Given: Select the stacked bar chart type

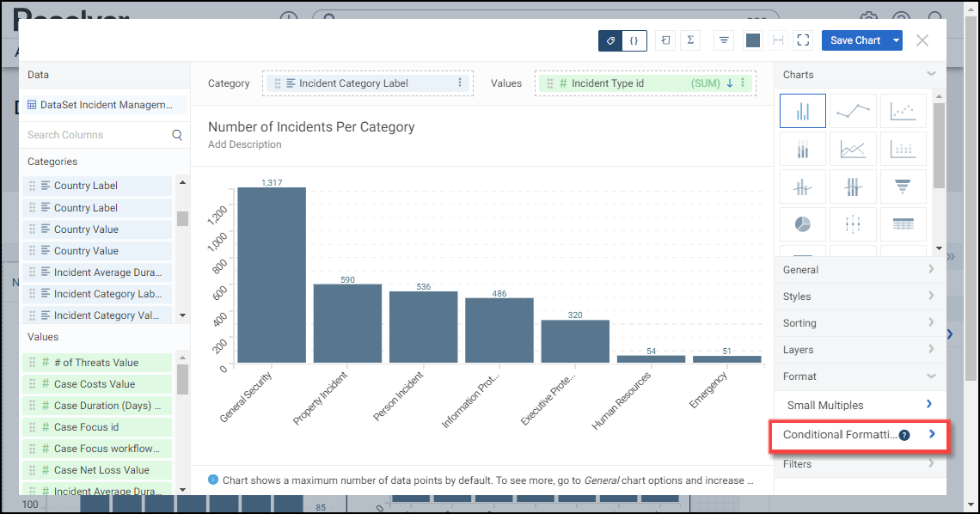Looking at the screenshot, I should point(802,150).
